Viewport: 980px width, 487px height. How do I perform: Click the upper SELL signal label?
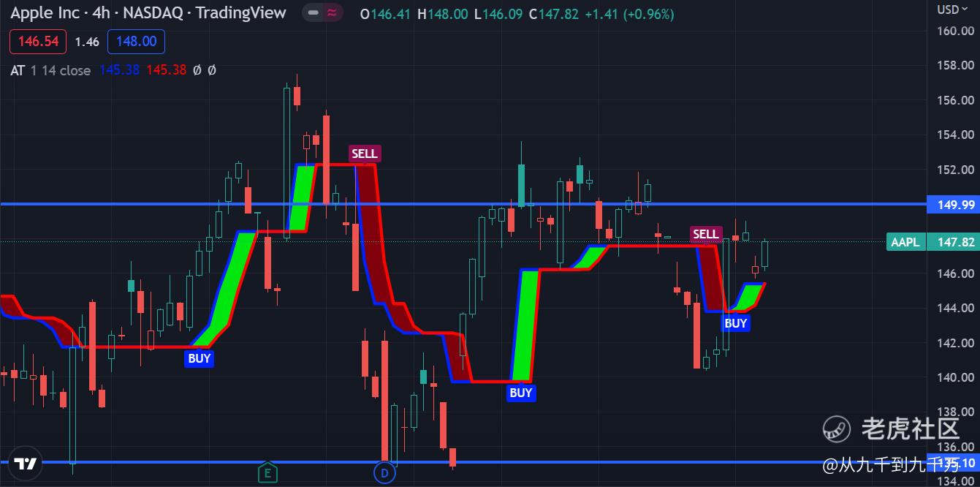pyautogui.click(x=365, y=154)
